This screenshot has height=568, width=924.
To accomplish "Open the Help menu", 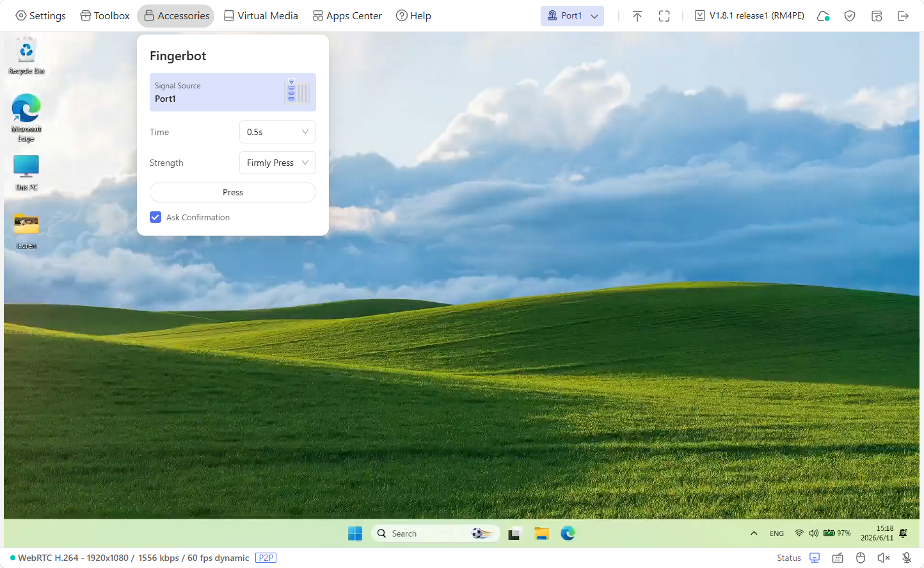I will pos(413,15).
